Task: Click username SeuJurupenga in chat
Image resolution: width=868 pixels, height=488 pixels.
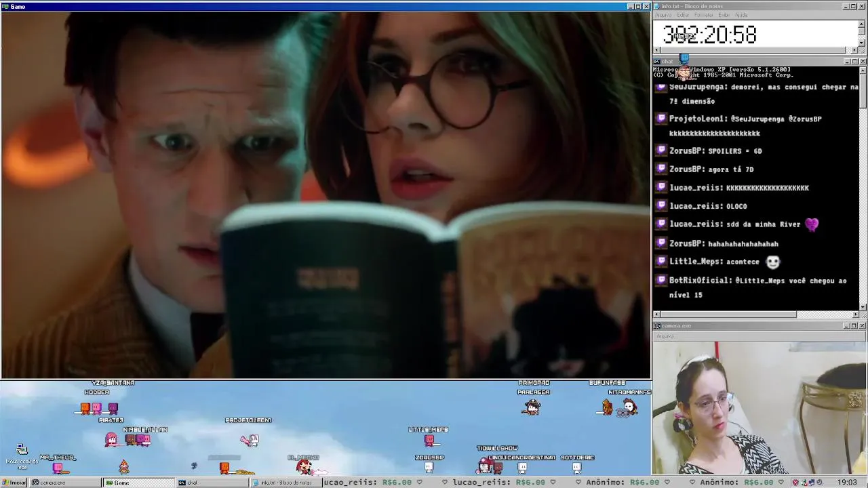Action: tap(696, 87)
